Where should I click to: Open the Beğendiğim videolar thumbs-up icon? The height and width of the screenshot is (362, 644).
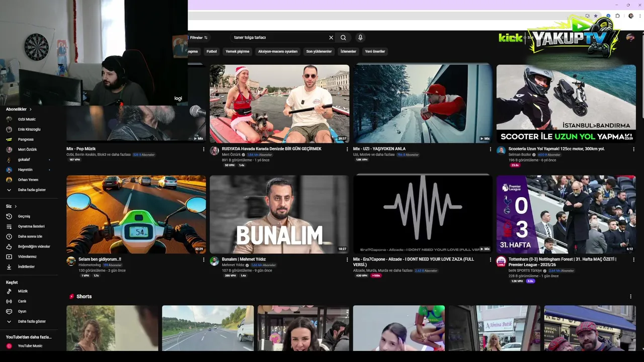(9, 246)
